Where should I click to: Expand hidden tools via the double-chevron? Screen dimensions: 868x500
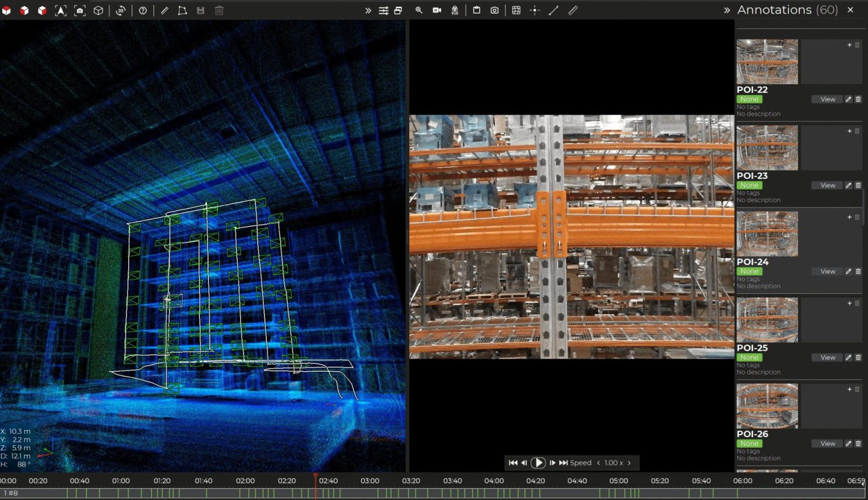click(x=368, y=10)
